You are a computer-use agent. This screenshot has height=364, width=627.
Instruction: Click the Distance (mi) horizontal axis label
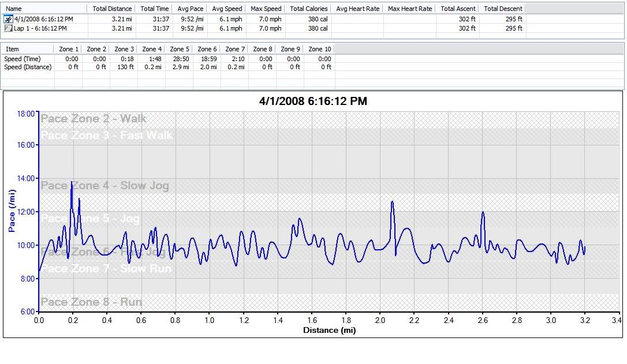(x=329, y=331)
